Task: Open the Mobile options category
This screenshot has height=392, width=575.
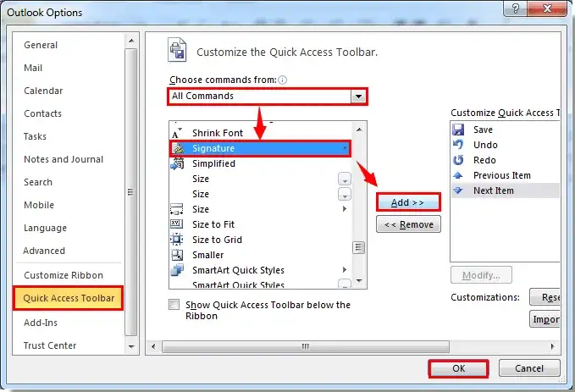Action: (x=39, y=205)
